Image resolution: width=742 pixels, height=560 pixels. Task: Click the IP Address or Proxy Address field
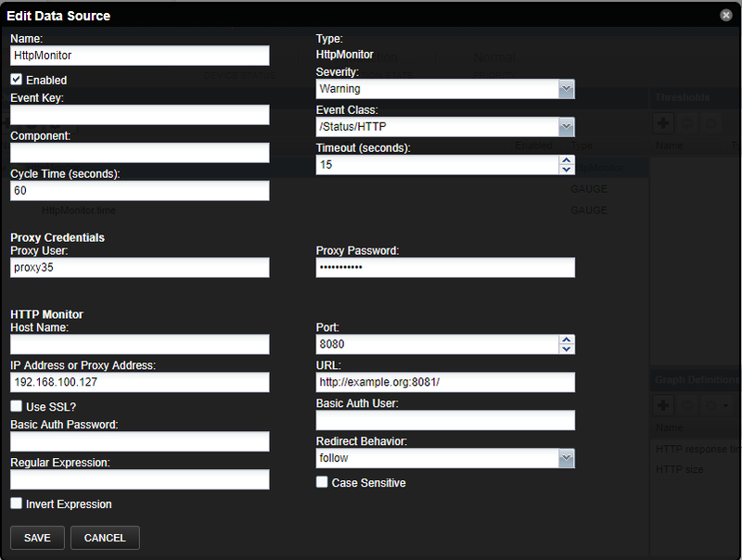tap(140, 382)
